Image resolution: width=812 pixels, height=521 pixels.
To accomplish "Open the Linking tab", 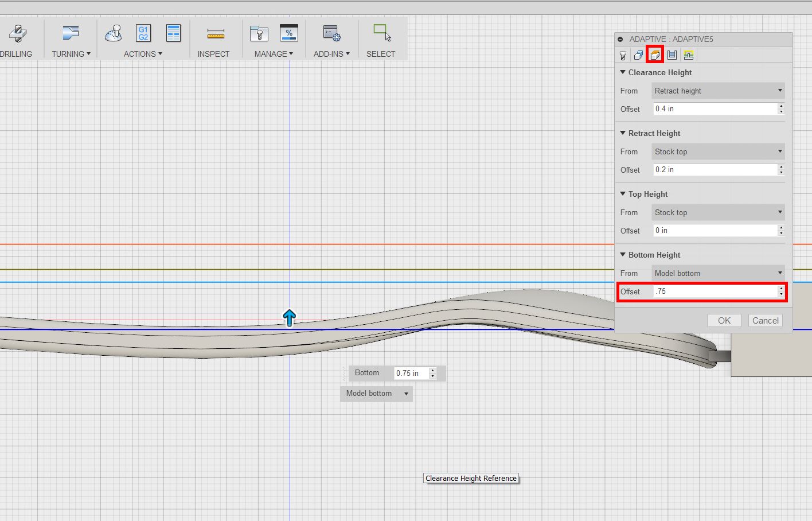I will [689, 55].
